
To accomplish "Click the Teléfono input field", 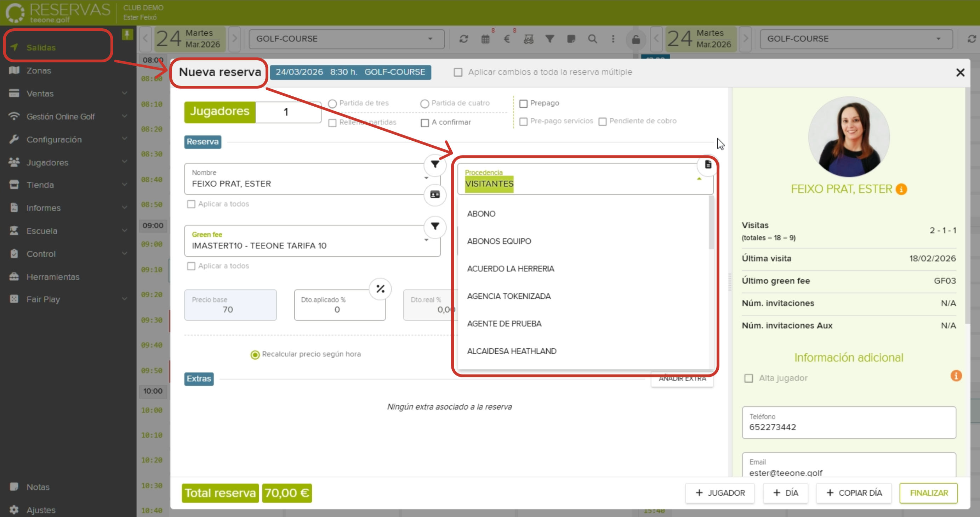I will click(849, 423).
